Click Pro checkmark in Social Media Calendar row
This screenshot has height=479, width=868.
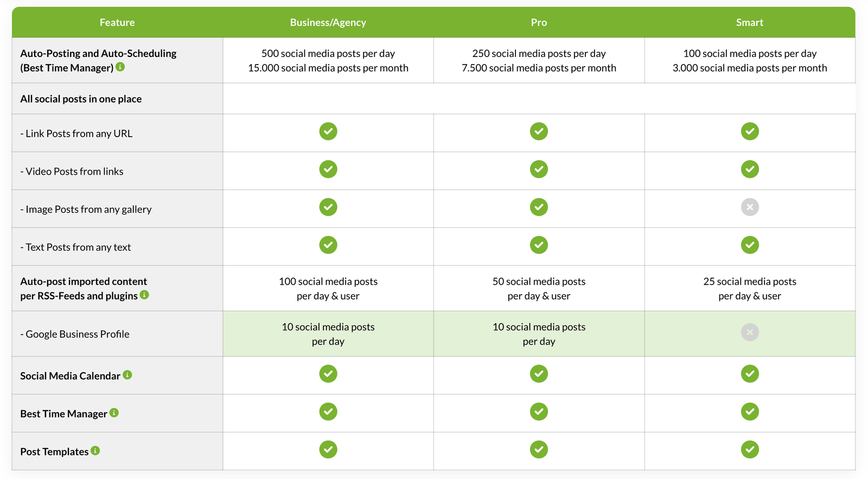pyautogui.click(x=539, y=374)
